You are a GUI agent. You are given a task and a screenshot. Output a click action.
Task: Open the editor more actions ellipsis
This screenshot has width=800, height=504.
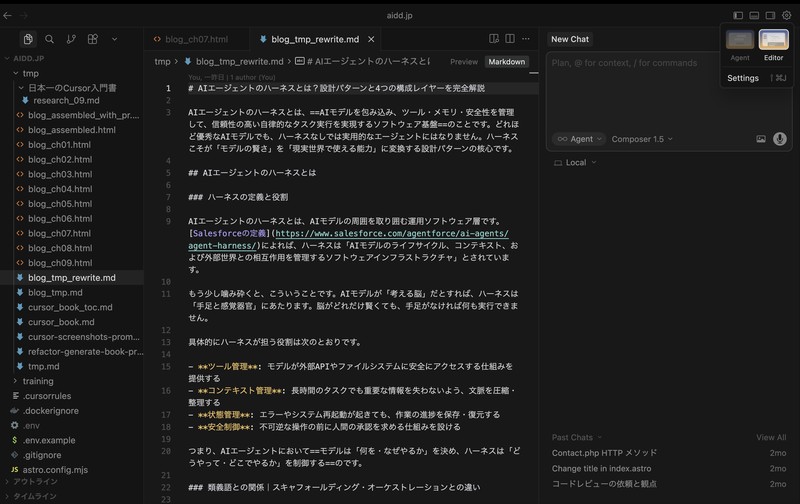tap(526, 39)
